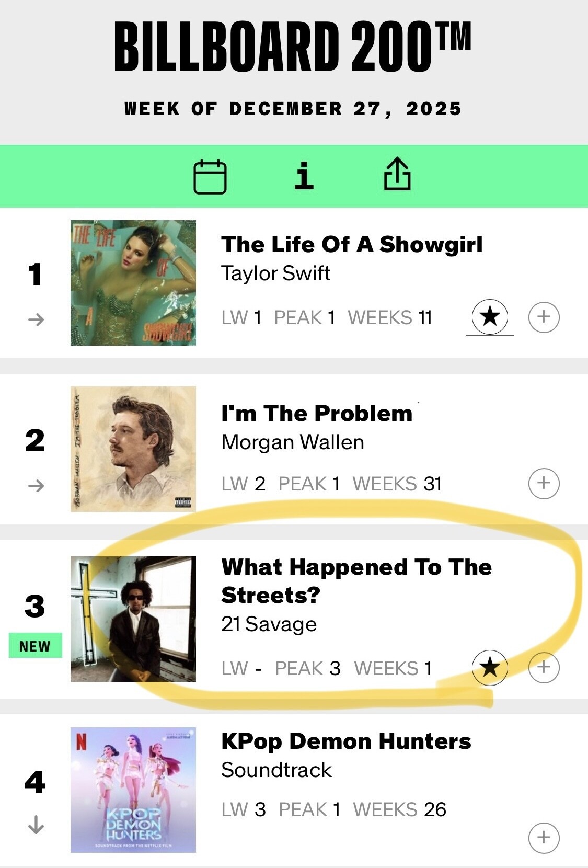The width and height of the screenshot is (588, 868).
Task: Click the down arrow under rank 4
Action: (36, 825)
